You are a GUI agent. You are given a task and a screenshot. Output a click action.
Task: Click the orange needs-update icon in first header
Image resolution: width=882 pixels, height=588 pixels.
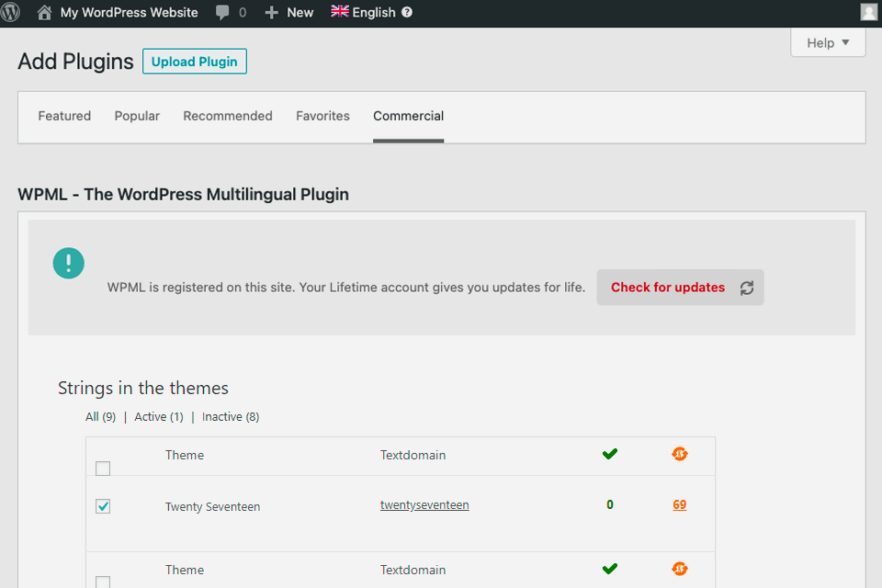click(x=680, y=454)
